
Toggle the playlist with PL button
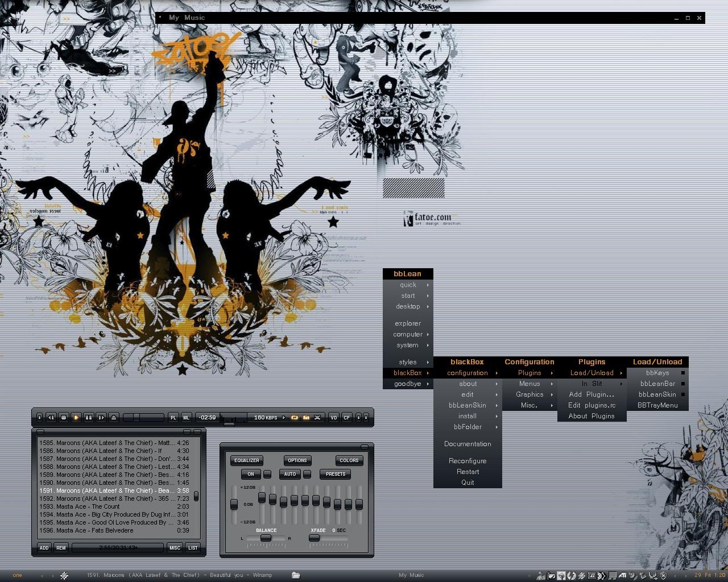(x=173, y=418)
